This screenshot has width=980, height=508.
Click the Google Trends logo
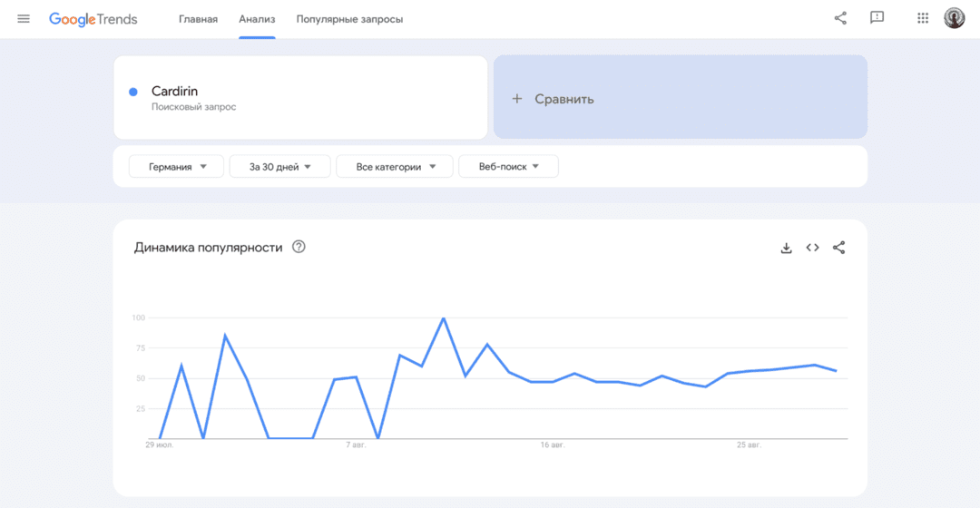click(93, 19)
